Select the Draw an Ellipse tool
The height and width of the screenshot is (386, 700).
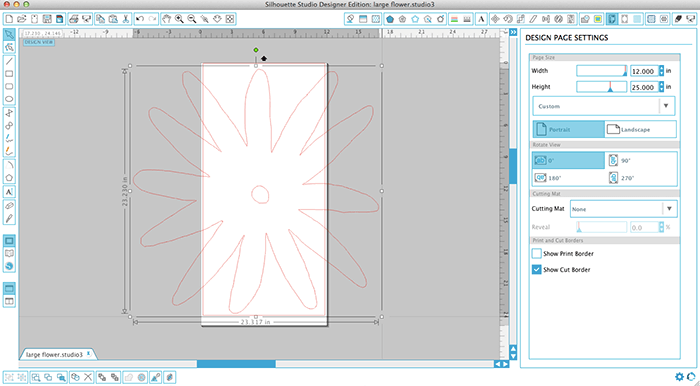click(9, 99)
